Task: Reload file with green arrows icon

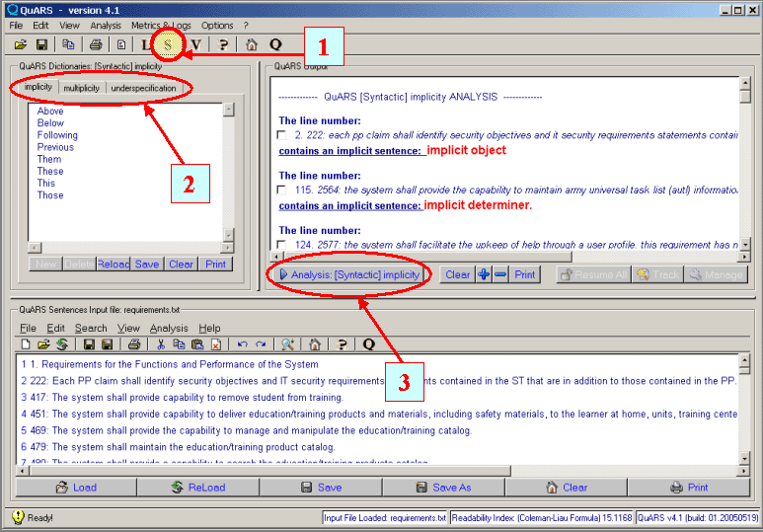Action: pyautogui.click(x=62, y=344)
